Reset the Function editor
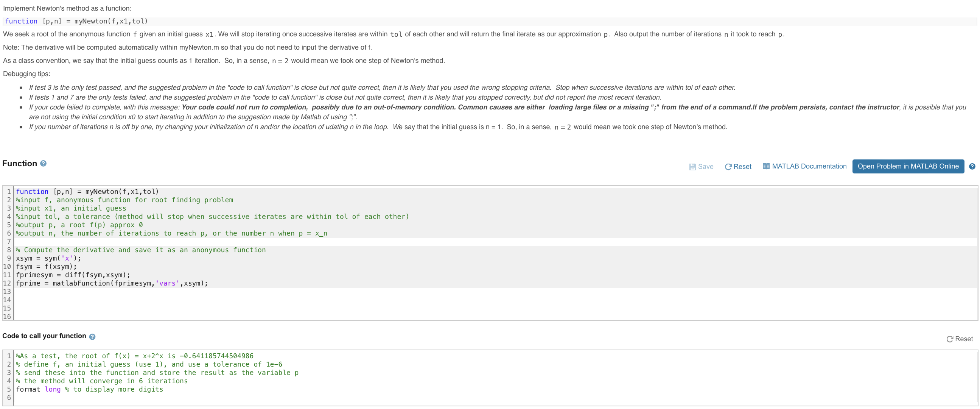Viewport: 980px width, 409px height. coord(737,166)
